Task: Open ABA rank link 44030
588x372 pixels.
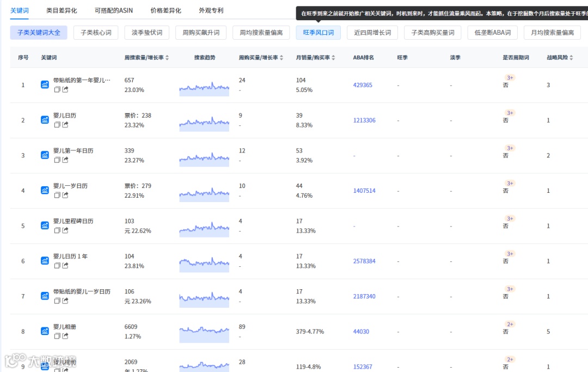Action: [360, 331]
